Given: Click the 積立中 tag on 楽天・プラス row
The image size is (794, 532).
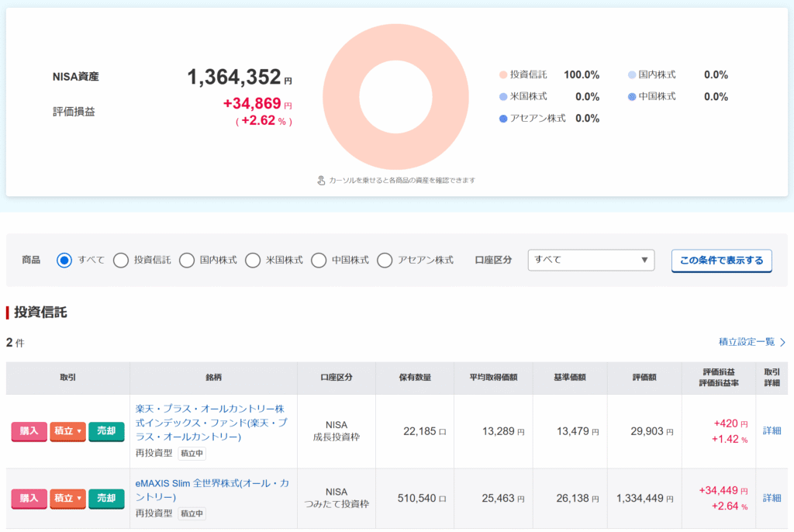Looking at the screenshot, I should [x=192, y=454].
